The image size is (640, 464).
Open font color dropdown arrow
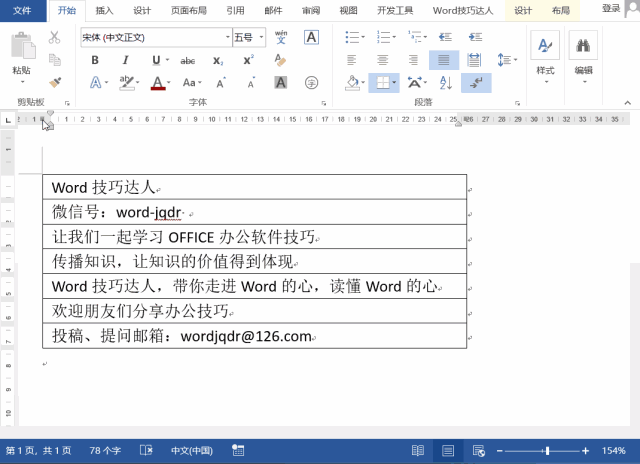point(169,83)
